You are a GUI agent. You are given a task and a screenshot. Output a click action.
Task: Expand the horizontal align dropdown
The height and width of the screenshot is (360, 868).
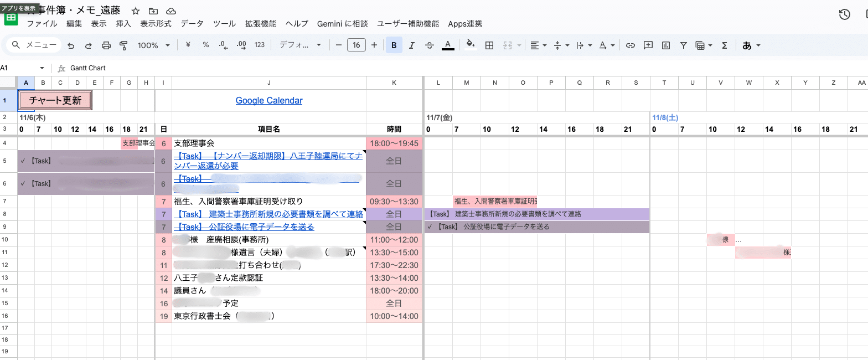click(x=538, y=45)
